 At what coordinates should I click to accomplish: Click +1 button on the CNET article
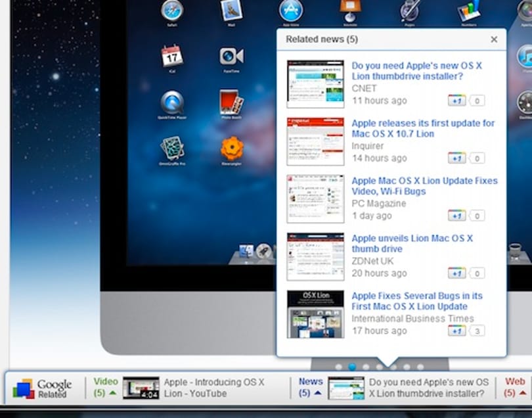(x=456, y=101)
